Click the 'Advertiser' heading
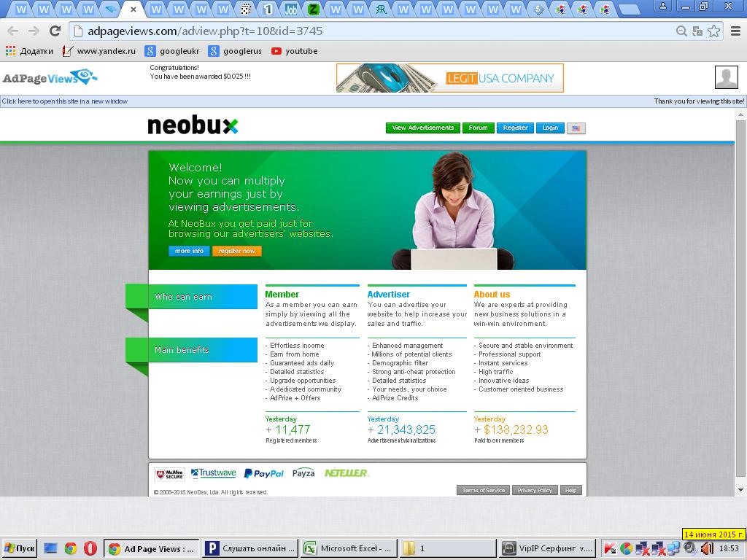Viewport: 747px width, 560px height. (388, 295)
